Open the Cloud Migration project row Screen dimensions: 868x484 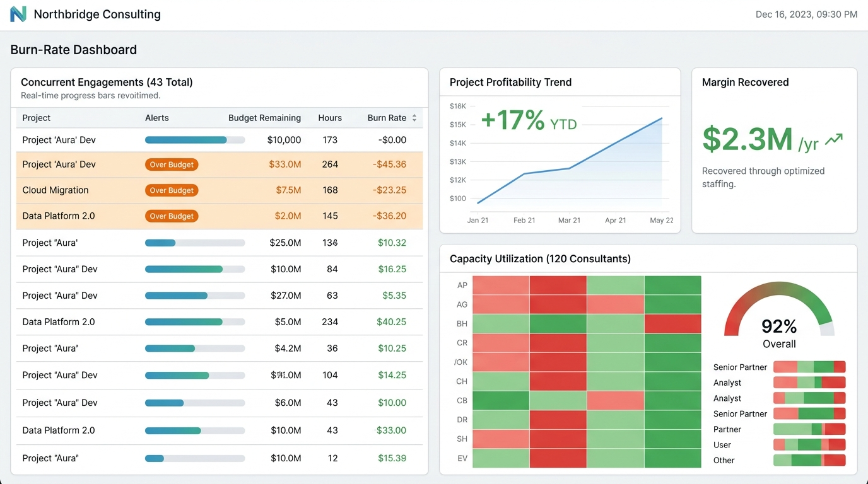220,190
